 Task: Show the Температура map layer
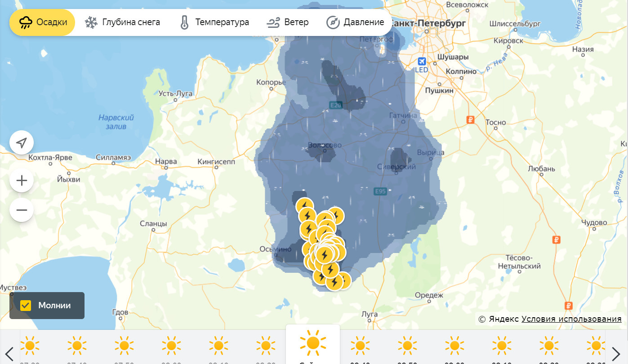[x=214, y=22]
